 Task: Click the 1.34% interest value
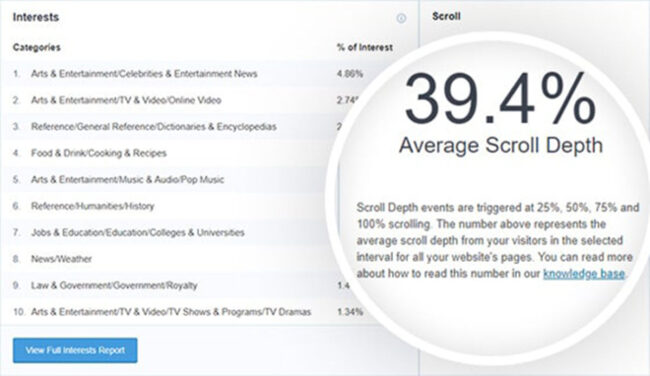pyautogui.click(x=350, y=312)
